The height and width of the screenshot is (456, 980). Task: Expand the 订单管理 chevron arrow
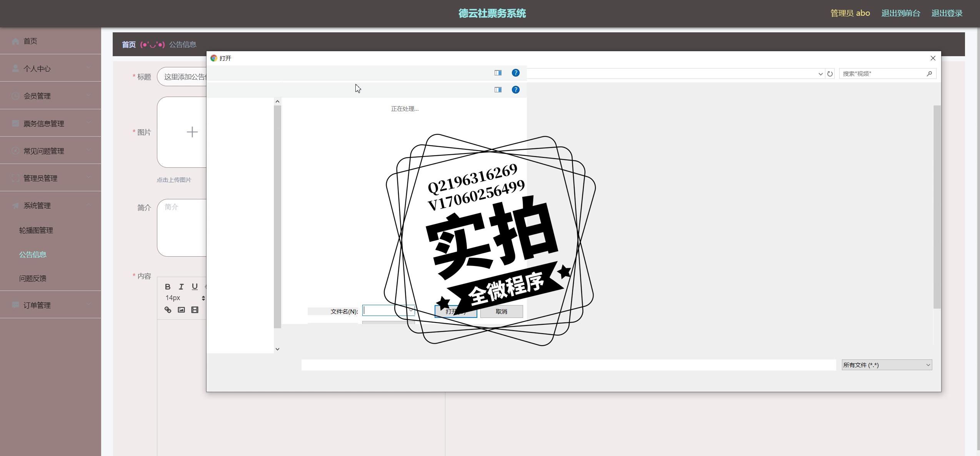click(x=89, y=304)
